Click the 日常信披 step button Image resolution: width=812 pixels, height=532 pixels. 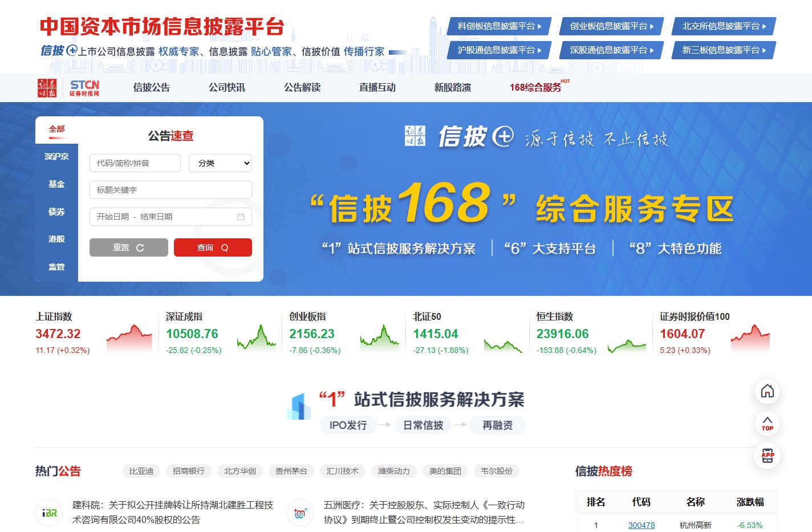423,425
